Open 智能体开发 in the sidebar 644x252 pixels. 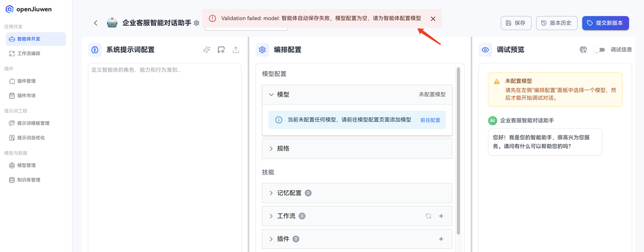pyautogui.click(x=36, y=39)
